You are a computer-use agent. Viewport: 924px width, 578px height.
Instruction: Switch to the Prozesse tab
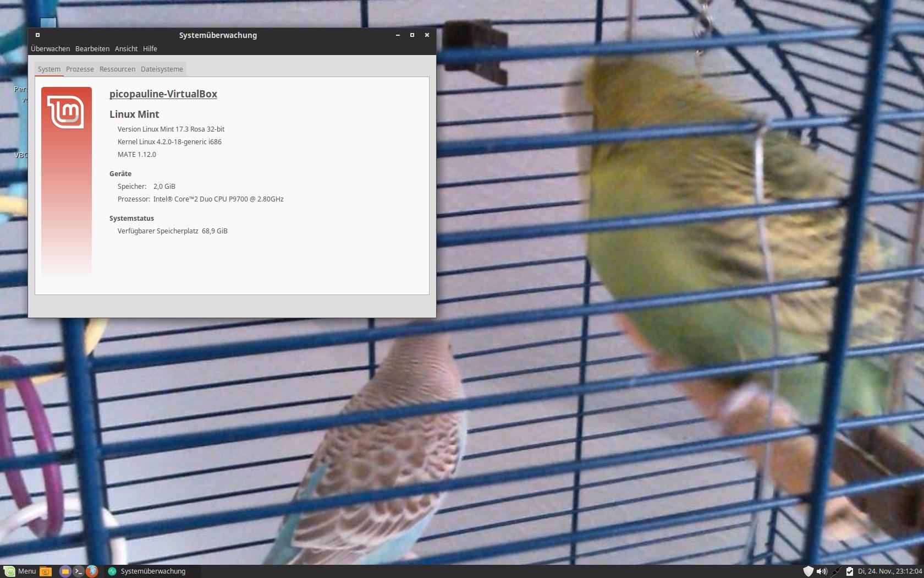(x=80, y=69)
